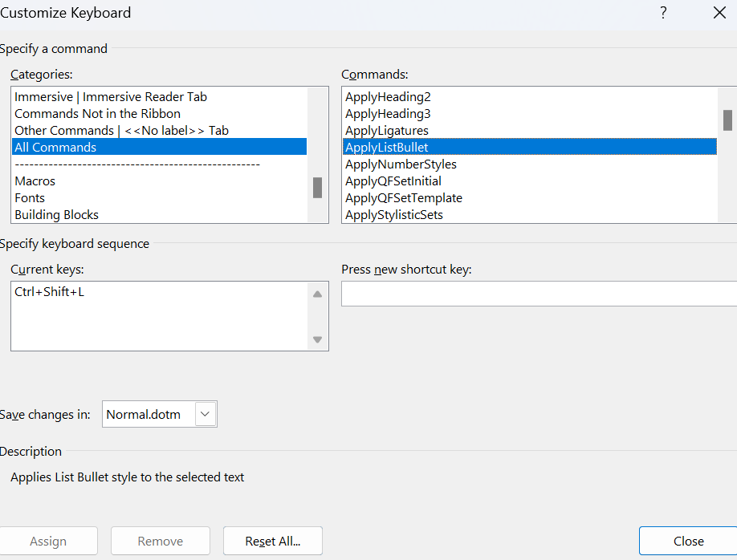This screenshot has width=737, height=560.
Task: Choose Building Blocks category
Action: 57,215
